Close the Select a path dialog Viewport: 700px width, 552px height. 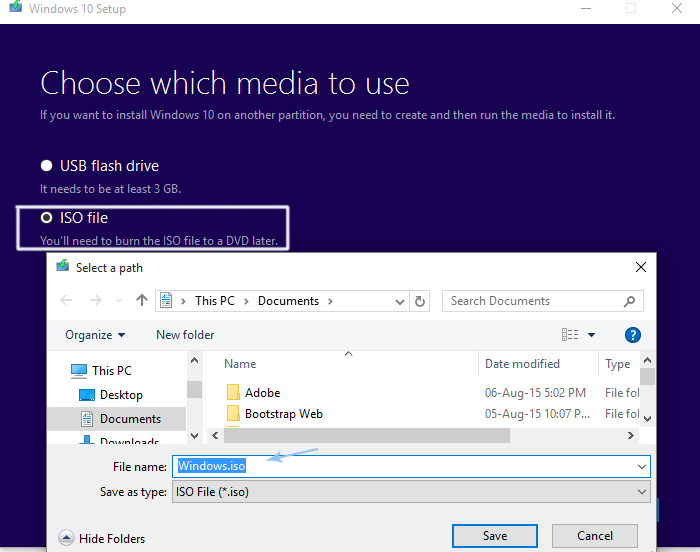click(641, 267)
